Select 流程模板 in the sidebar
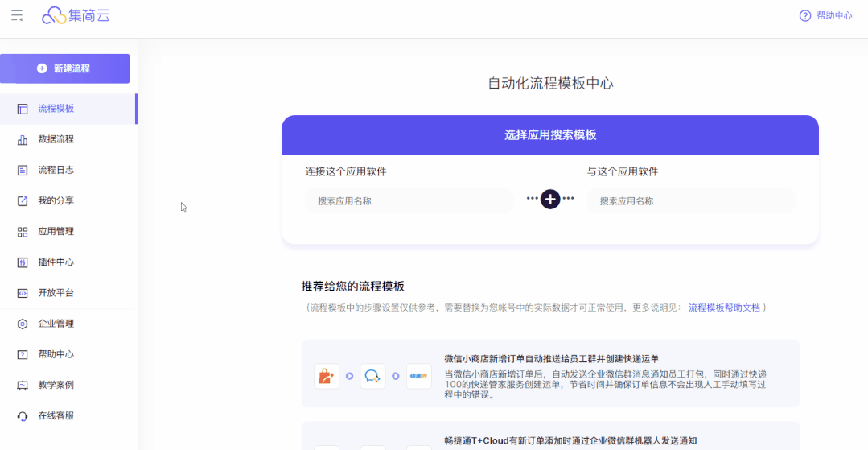Screen dimensions: 868x450 click(68, 109)
